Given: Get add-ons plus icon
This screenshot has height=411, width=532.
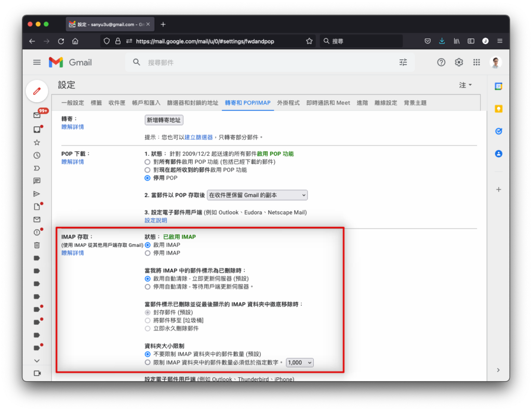Looking at the screenshot, I should pos(498,189).
